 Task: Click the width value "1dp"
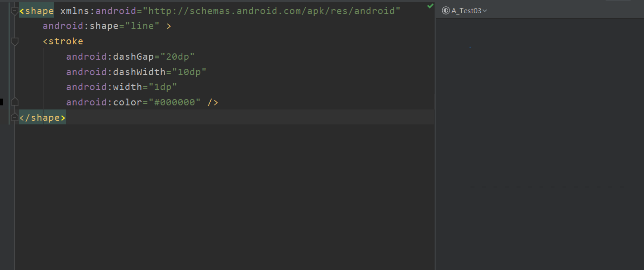(x=163, y=87)
